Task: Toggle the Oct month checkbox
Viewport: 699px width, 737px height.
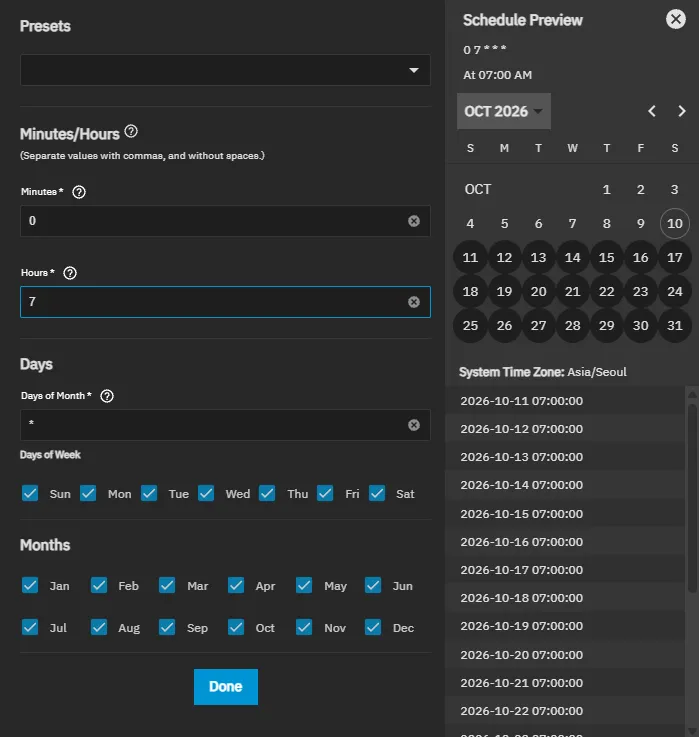Action: (x=236, y=627)
